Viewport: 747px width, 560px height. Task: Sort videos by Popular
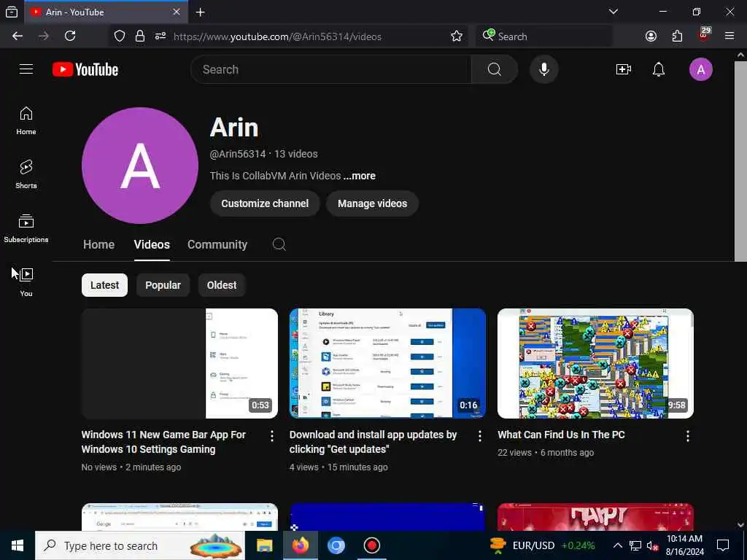pos(163,285)
